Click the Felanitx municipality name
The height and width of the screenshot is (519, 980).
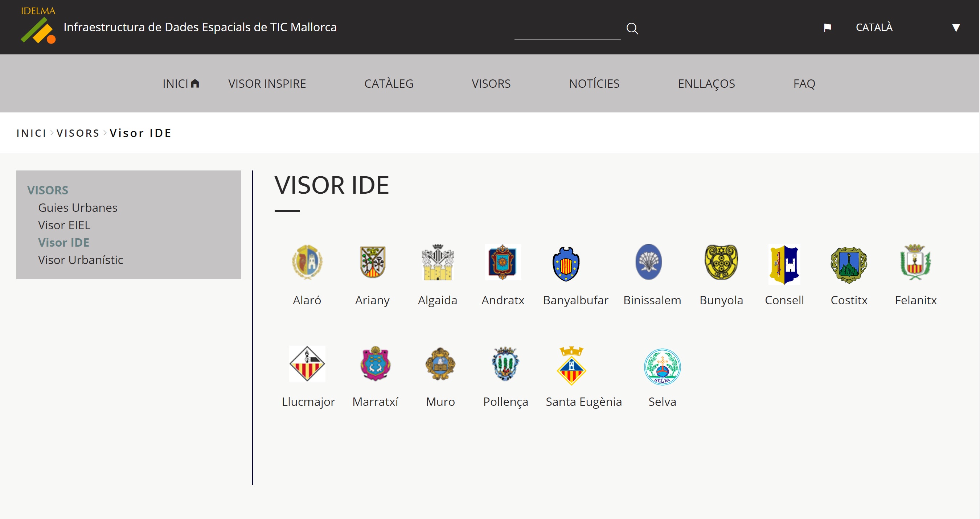coord(916,300)
